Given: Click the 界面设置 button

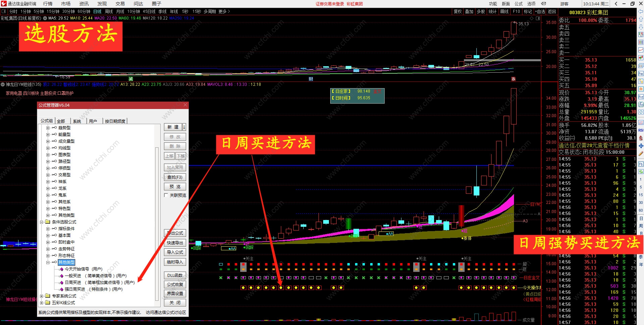Looking at the screenshot, I should 175,293.
